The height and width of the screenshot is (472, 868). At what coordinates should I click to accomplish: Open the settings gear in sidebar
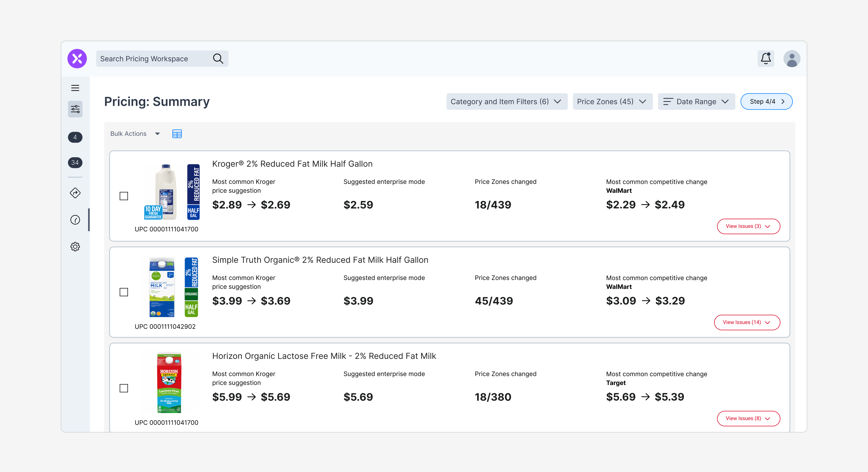pyautogui.click(x=75, y=246)
